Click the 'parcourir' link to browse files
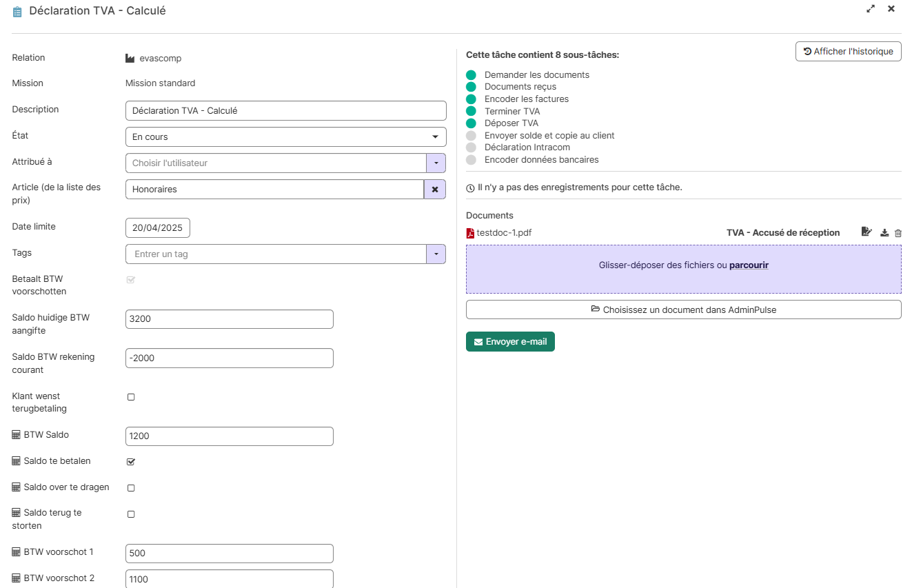This screenshot has height=588, width=912. pos(749,265)
